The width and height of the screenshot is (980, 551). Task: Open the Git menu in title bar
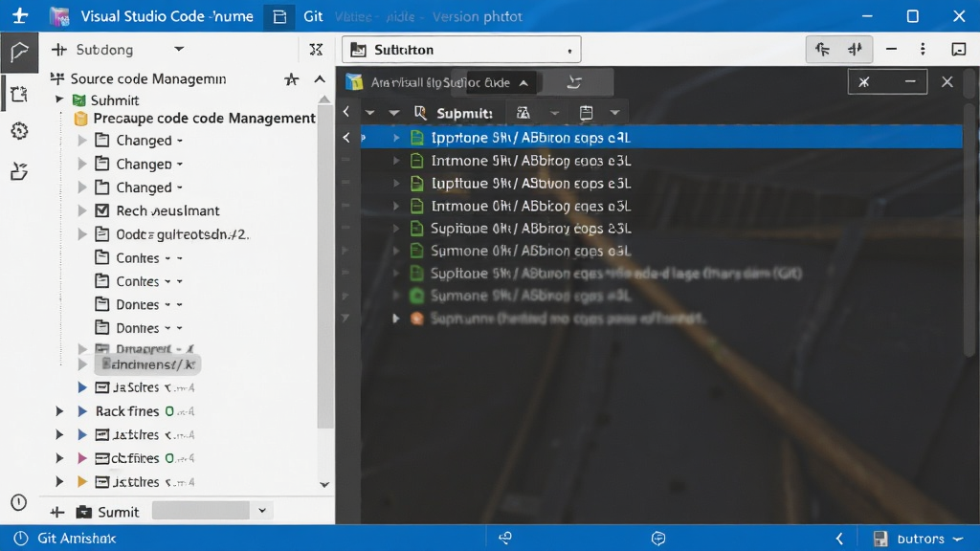(313, 16)
